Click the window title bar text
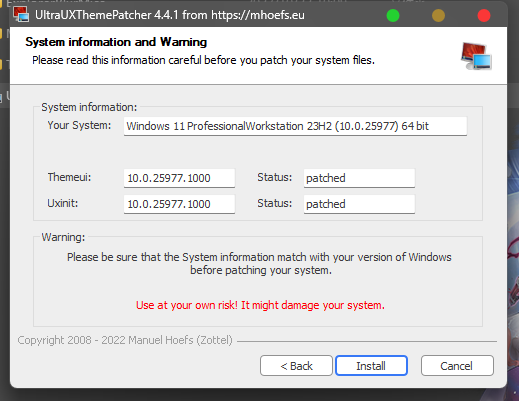The width and height of the screenshot is (519, 401). 170,15
